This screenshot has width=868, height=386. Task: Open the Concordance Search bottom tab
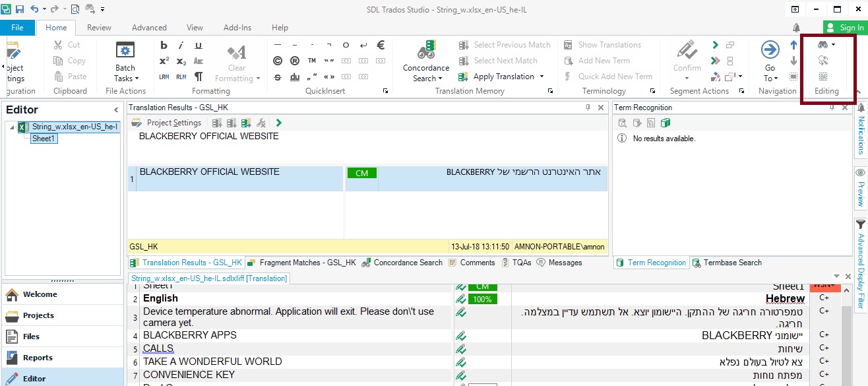[402, 263]
